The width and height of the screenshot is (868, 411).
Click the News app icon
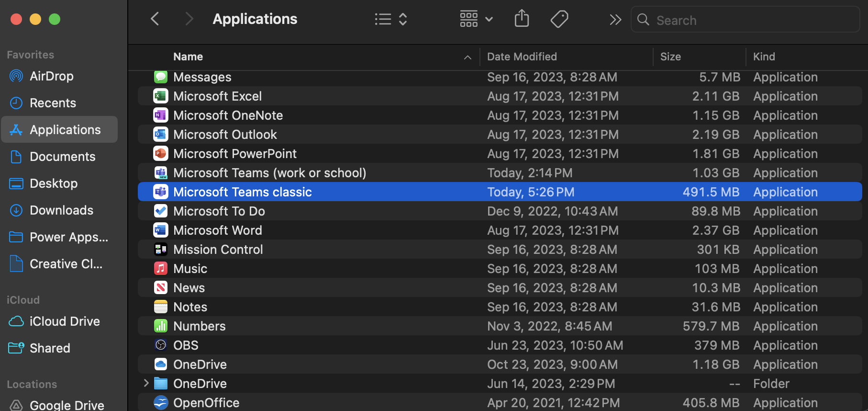coord(161,288)
